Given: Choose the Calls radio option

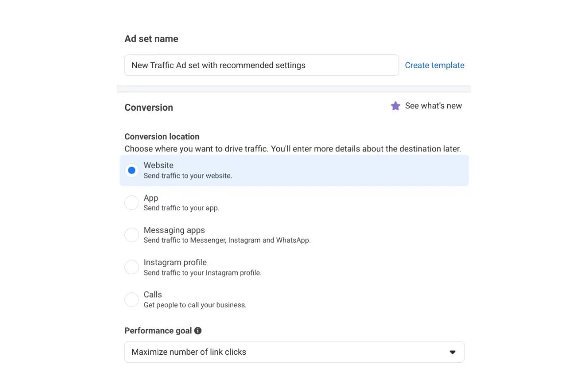Looking at the screenshot, I should coord(131,300).
